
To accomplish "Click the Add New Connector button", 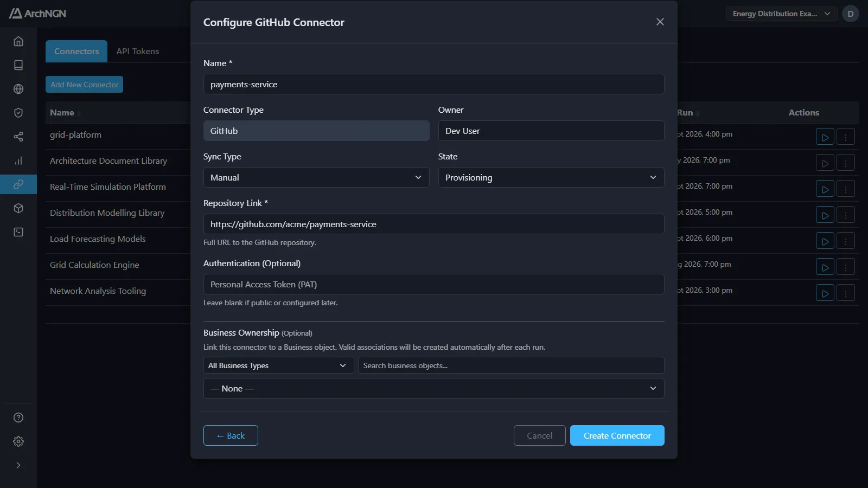I will pos(84,85).
